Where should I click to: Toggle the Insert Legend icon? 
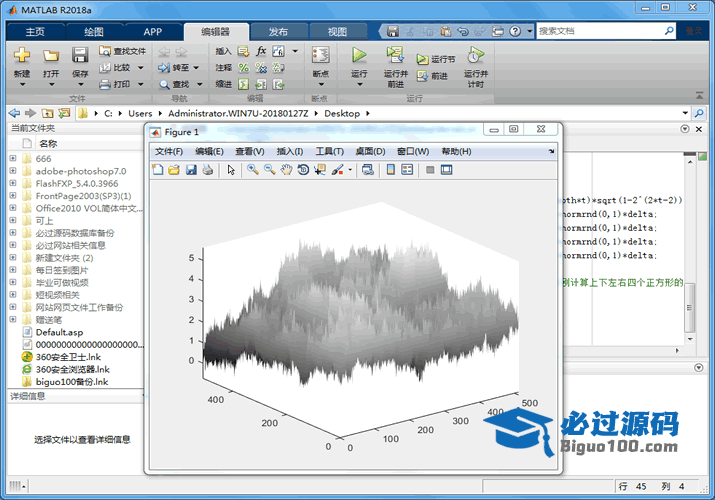pos(407,170)
